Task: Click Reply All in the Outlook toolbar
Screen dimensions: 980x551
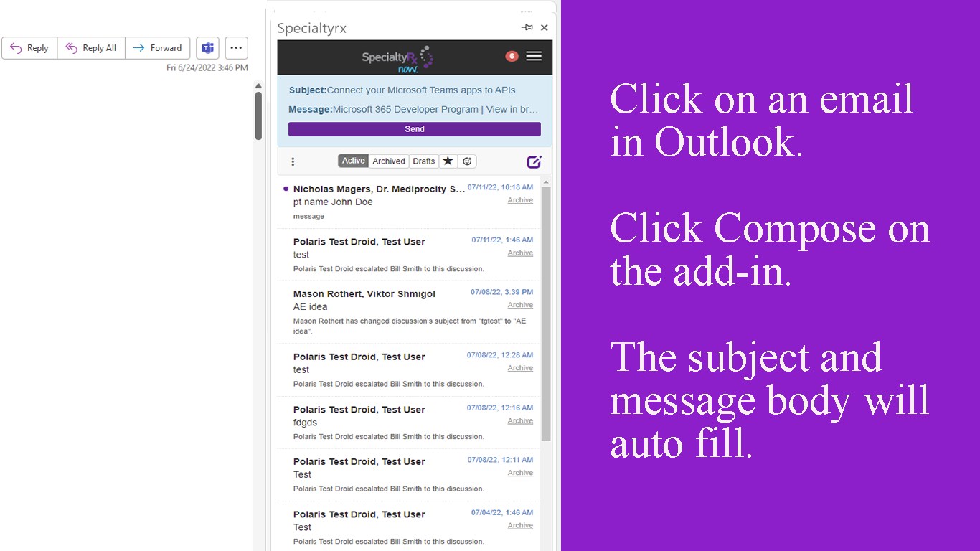Action: coord(91,48)
